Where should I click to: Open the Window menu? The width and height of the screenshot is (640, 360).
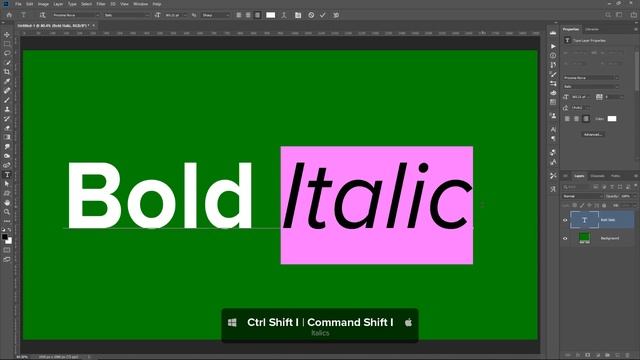(x=140, y=4)
